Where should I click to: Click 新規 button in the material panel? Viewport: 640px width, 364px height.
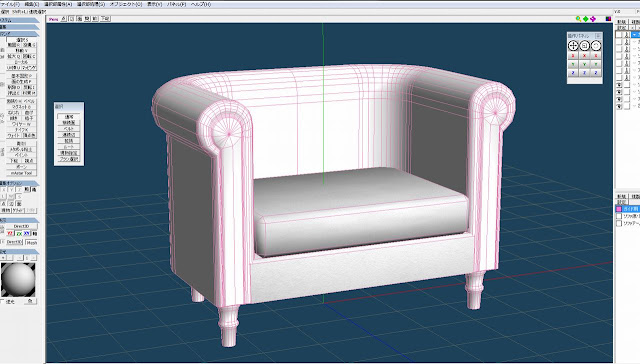tap(622, 197)
